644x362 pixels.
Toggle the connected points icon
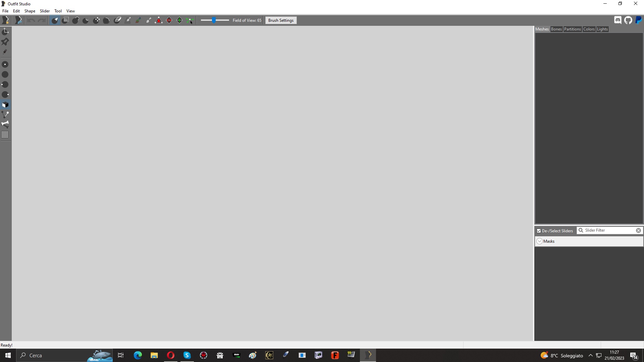(5, 115)
